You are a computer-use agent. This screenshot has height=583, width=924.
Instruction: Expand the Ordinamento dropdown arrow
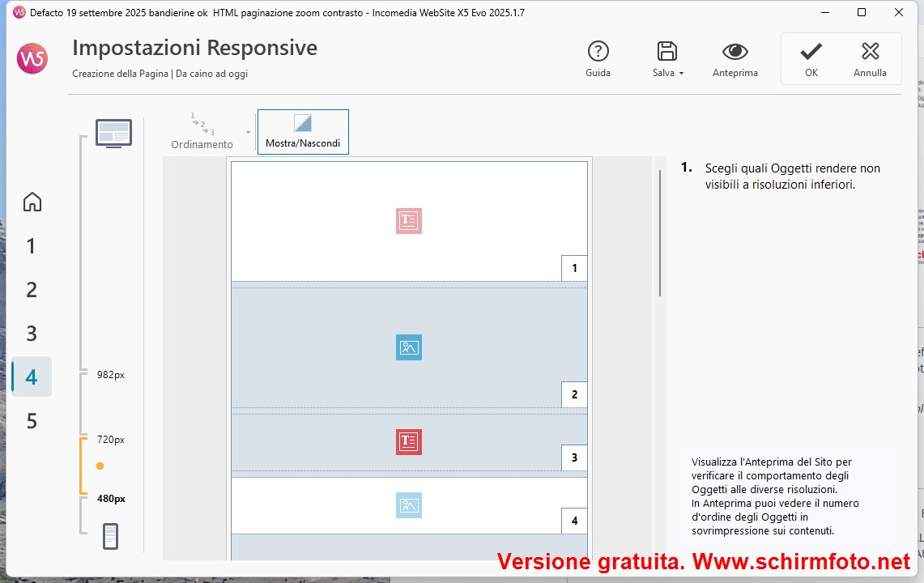click(248, 132)
